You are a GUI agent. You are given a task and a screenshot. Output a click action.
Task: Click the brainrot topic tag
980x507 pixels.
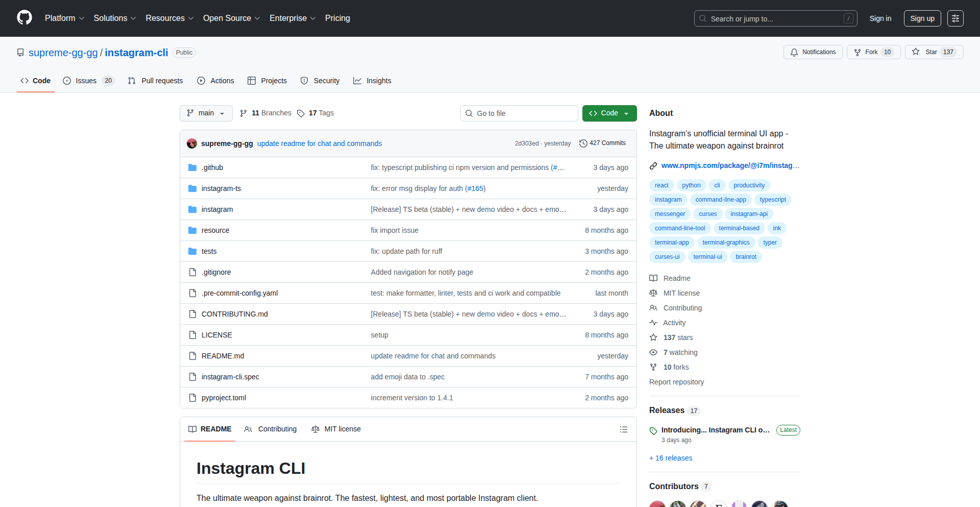[746, 257]
